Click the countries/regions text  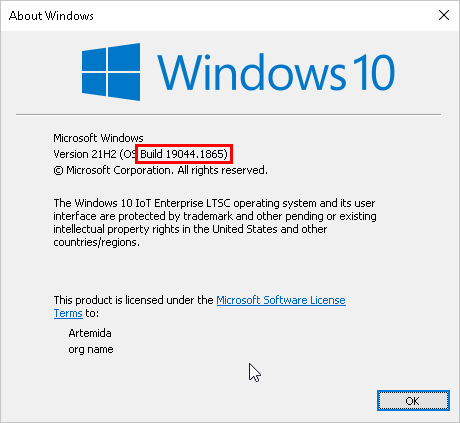coord(96,242)
